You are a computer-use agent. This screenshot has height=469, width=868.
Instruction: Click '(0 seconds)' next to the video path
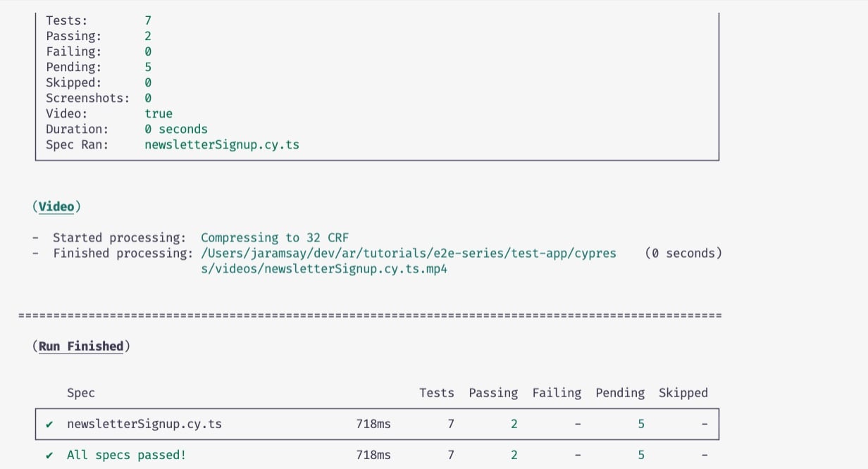[x=683, y=253]
